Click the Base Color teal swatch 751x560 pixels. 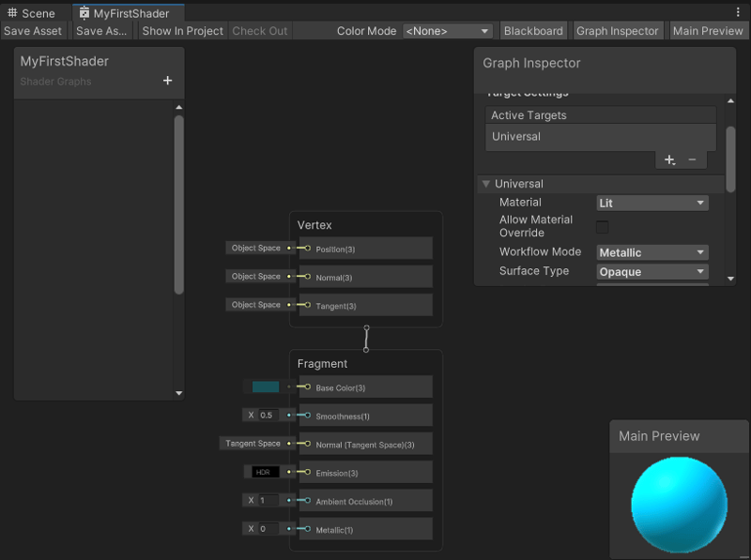point(266,386)
